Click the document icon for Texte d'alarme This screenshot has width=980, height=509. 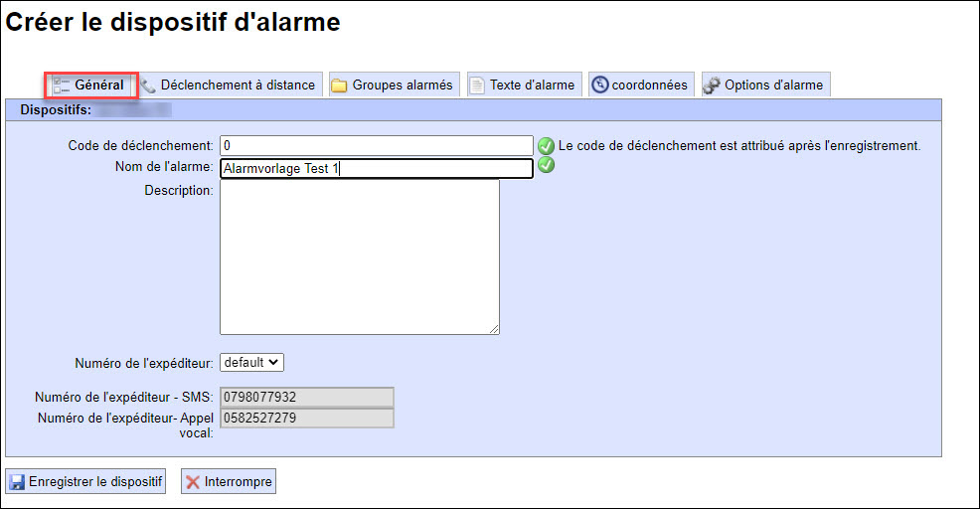pyautogui.click(x=477, y=85)
